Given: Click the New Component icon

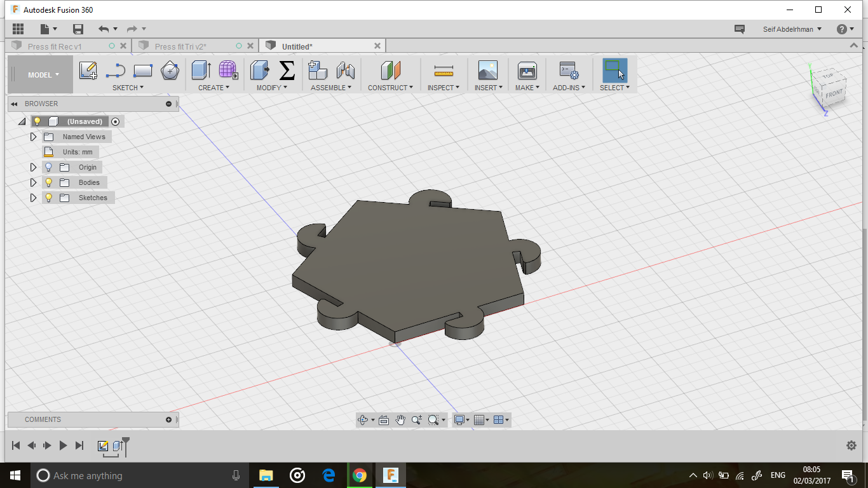Looking at the screenshot, I should tap(317, 70).
